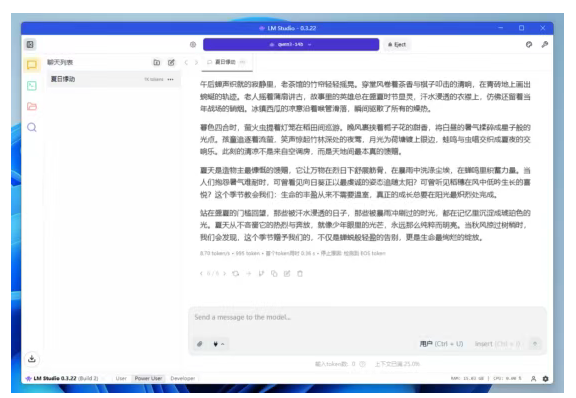
Task: Open the Chat section in sidebar
Action: click(32, 65)
